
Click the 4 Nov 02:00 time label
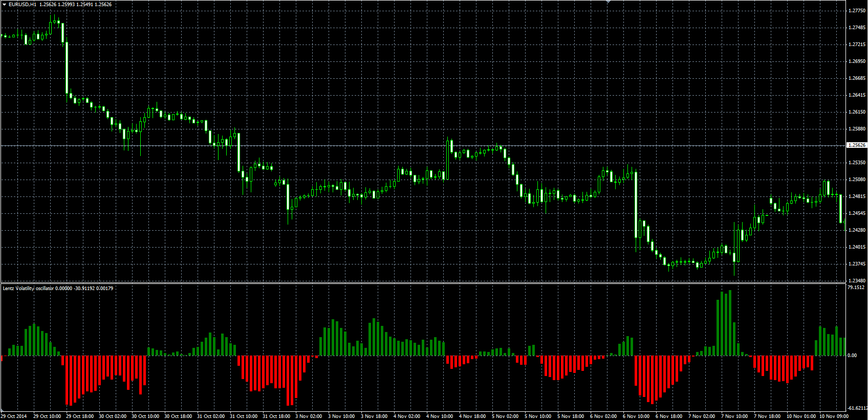(407, 416)
